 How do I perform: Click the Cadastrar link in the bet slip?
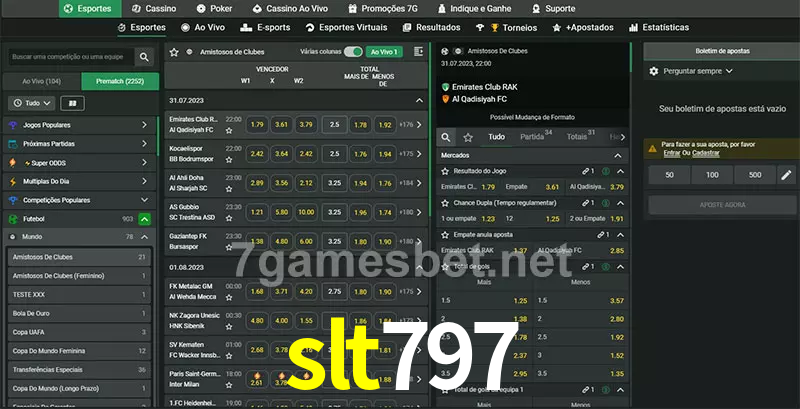(x=706, y=153)
